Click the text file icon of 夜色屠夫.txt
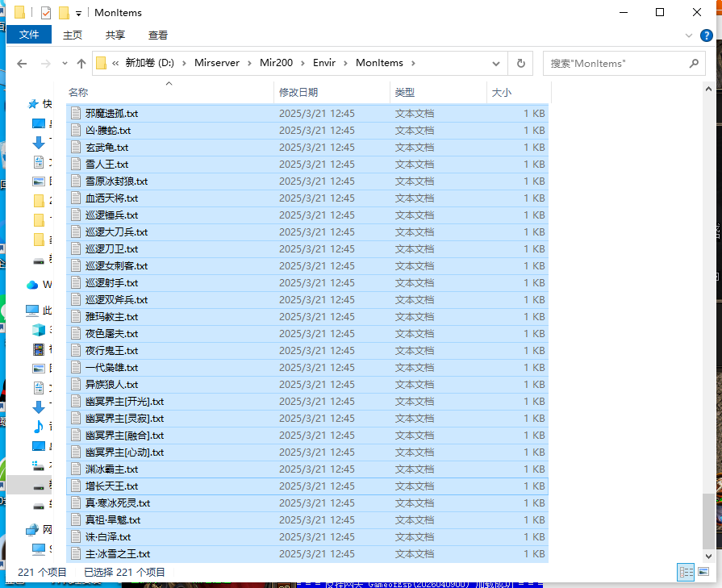722x588 pixels. (76, 333)
